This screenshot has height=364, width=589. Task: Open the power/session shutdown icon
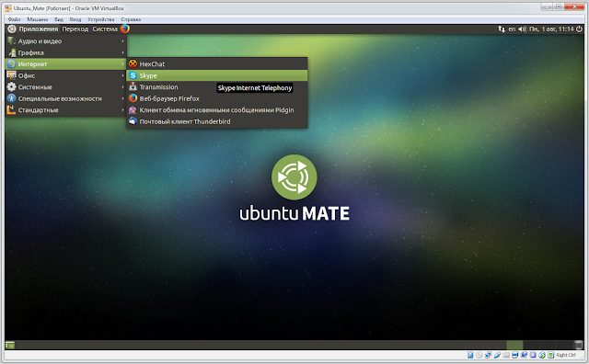pos(579,28)
